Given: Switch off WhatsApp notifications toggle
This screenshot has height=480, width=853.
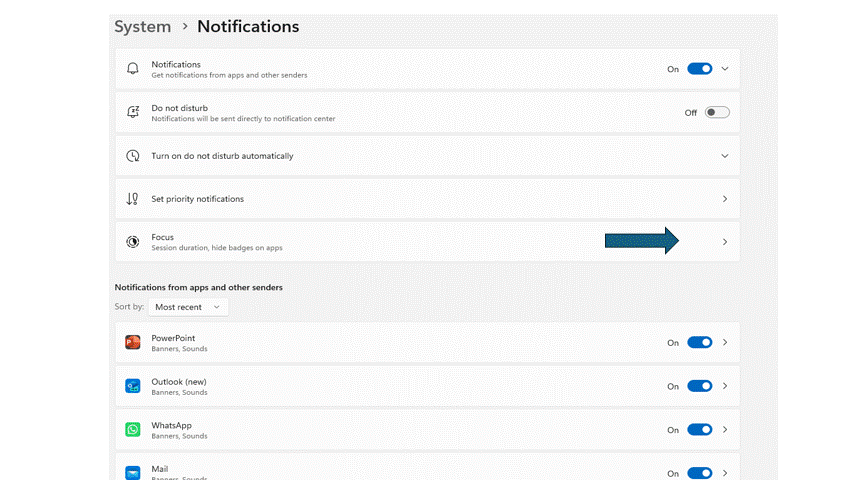Looking at the screenshot, I should point(700,429).
